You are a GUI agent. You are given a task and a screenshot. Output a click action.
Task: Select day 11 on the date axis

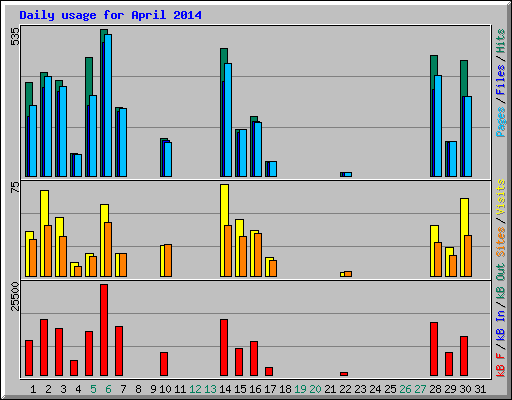click(x=180, y=389)
